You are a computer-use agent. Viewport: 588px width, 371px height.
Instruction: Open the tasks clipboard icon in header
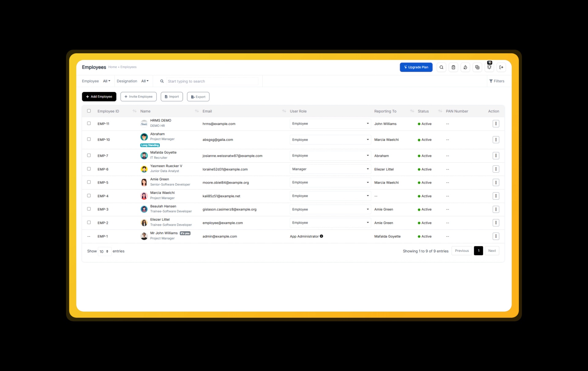[x=453, y=67]
